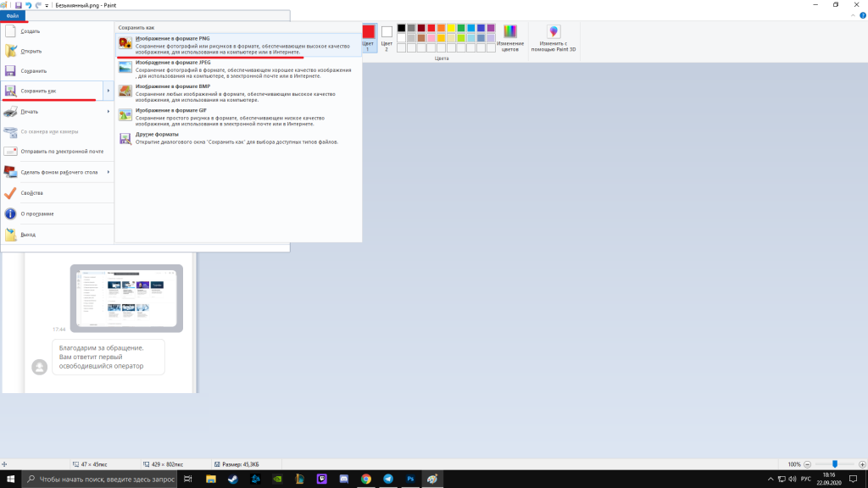Choose Свойства in the File menu

click(57, 193)
